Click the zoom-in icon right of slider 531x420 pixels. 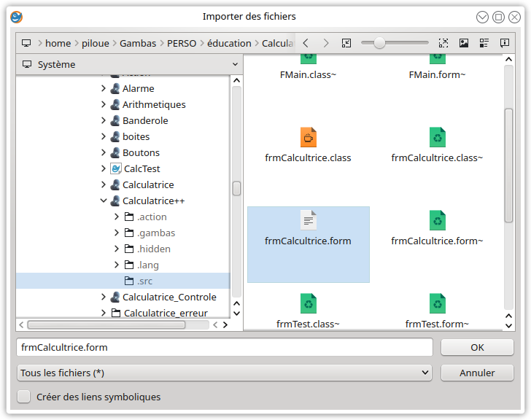(x=443, y=43)
